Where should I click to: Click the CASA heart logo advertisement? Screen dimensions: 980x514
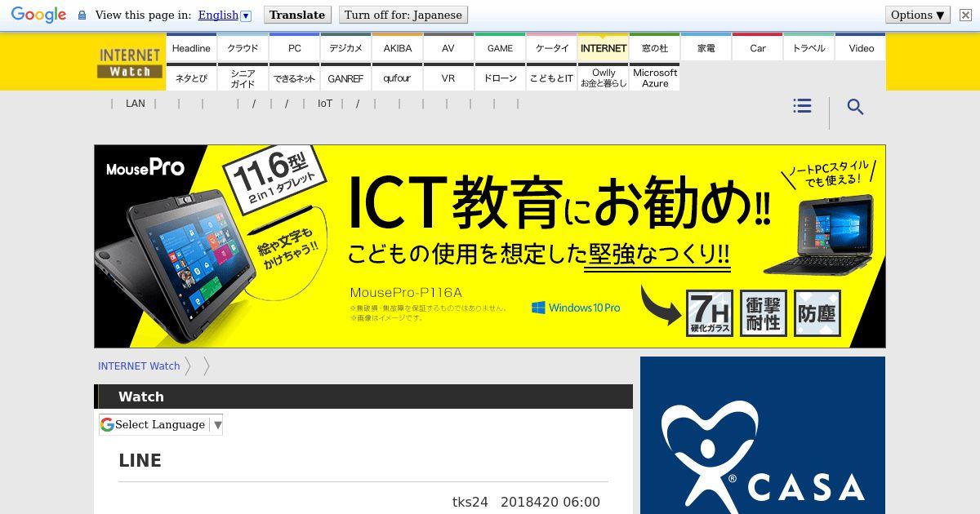(763, 435)
